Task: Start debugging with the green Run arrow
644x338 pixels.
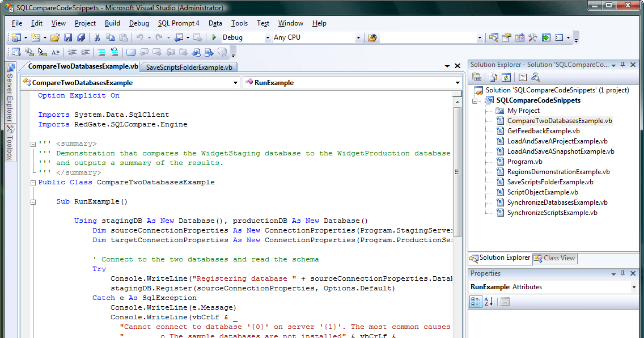Action: (x=213, y=38)
